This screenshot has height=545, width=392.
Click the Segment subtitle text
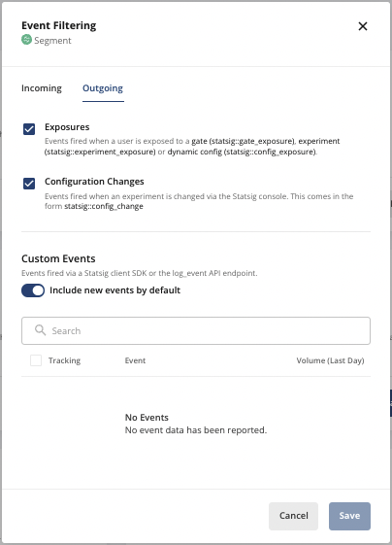pos(52,41)
